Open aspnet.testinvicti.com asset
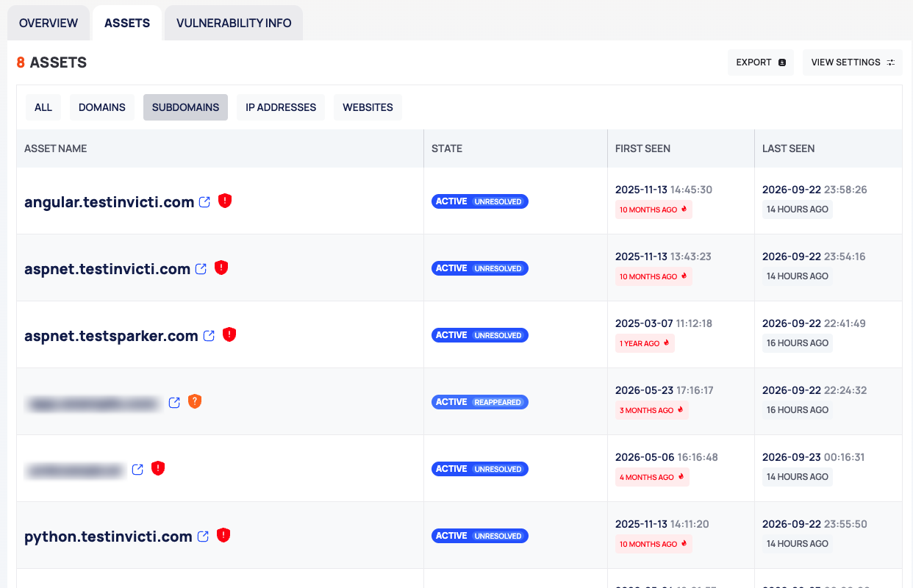Viewport: 913px width, 588px height. 107,269
